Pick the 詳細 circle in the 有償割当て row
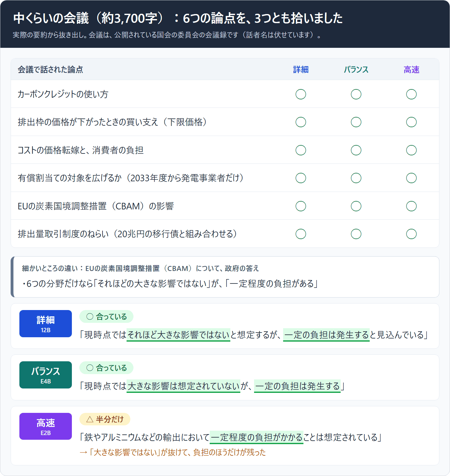The height and width of the screenshot is (476, 450). pos(301,178)
